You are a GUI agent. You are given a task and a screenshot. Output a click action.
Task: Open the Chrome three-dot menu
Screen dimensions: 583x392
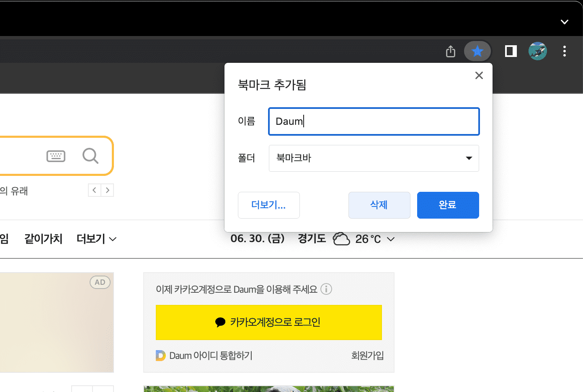pos(564,51)
